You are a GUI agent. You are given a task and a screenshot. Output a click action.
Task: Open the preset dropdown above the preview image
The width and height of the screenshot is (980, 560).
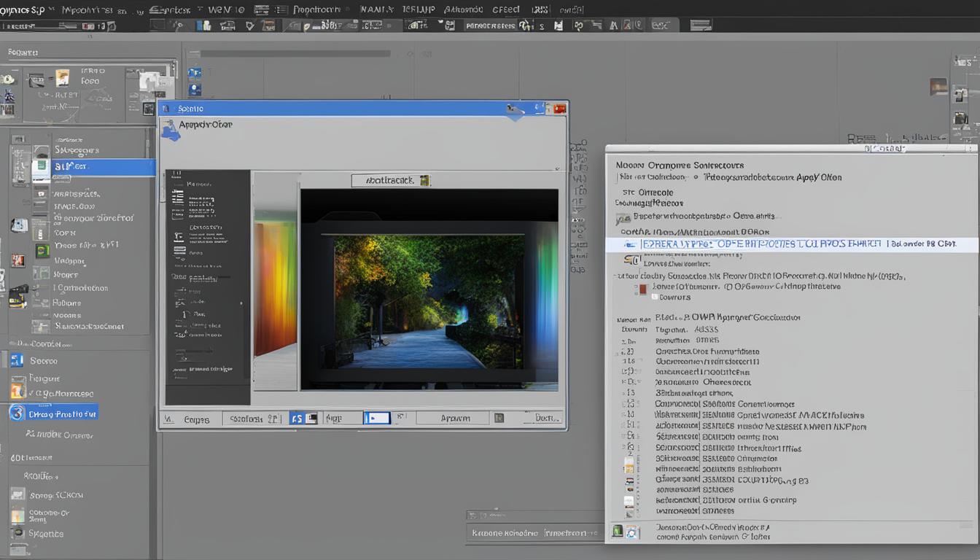(x=392, y=179)
